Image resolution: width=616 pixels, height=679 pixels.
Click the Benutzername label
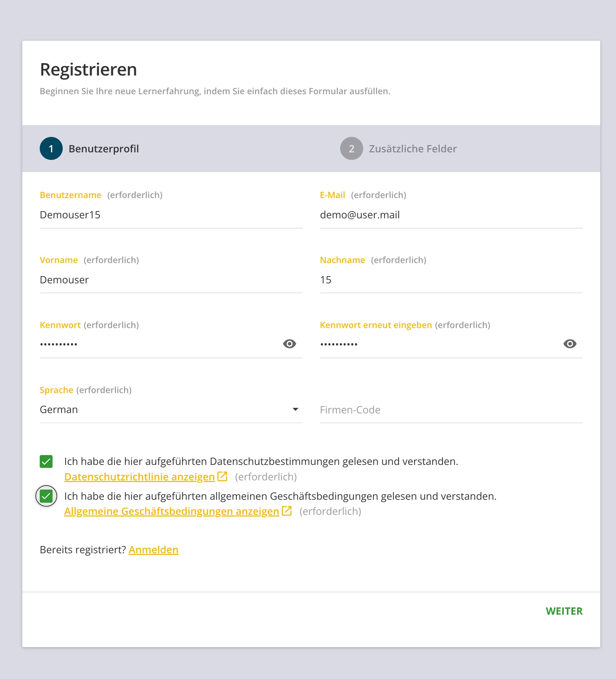coord(70,195)
